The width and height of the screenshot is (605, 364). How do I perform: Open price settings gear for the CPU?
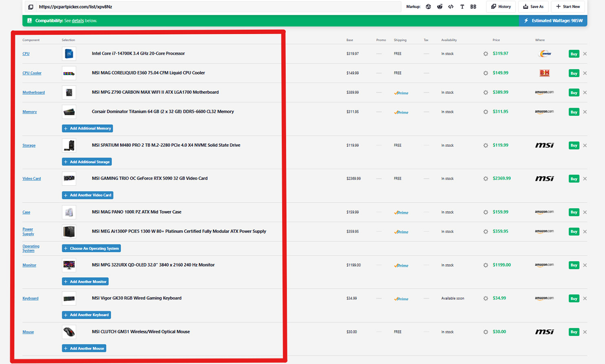pos(486,54)
